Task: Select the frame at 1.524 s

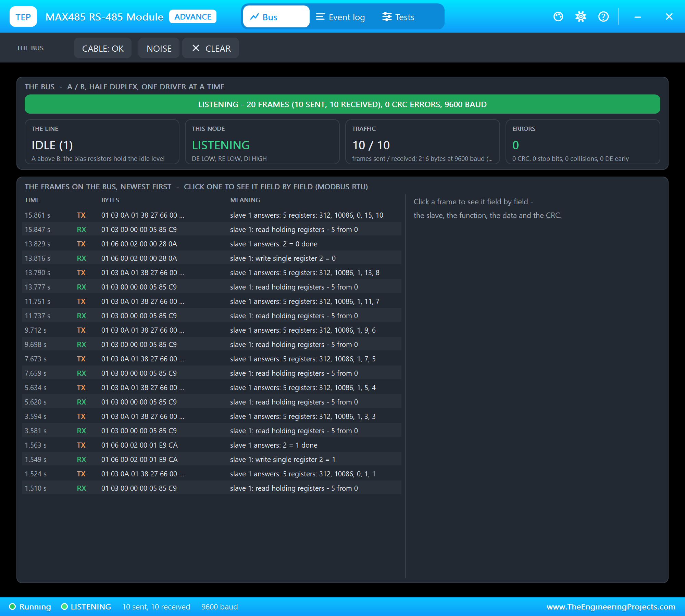Action: 212,474
